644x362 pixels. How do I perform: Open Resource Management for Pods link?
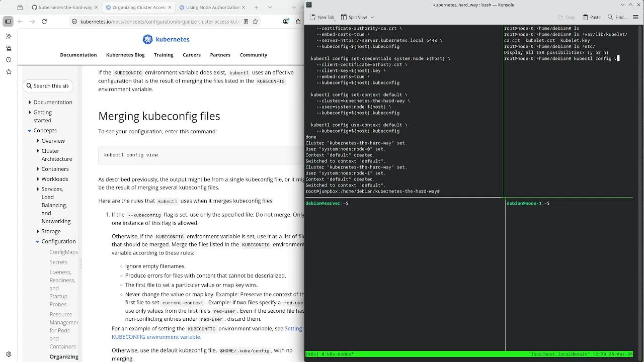pyautogui.click(x=64, y=330)
